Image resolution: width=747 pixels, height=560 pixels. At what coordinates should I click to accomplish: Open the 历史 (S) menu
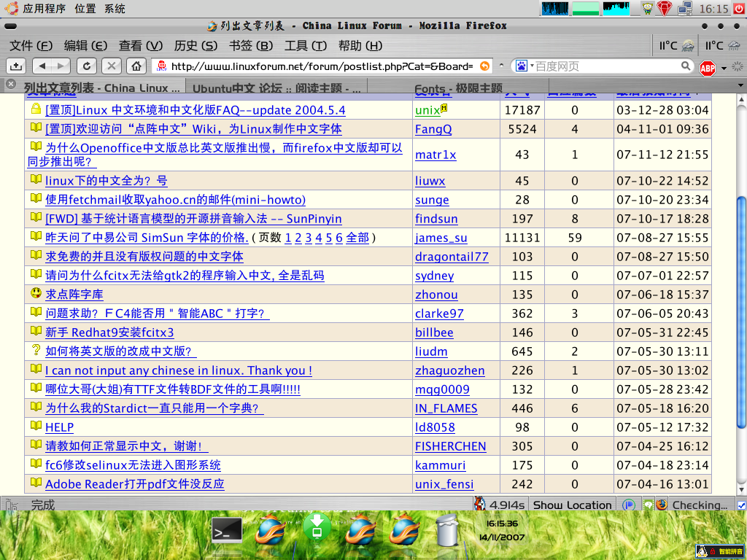196,46
